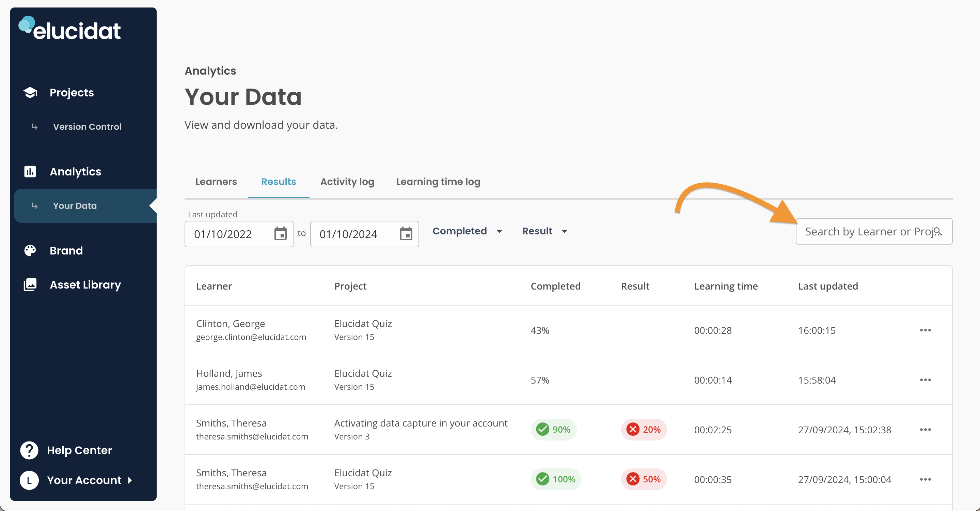This screenshot has width=980, height=511.
Task: Open calendar picker for start date 01/10/2022
Action: pyautogui.click(x=280, y=234)
